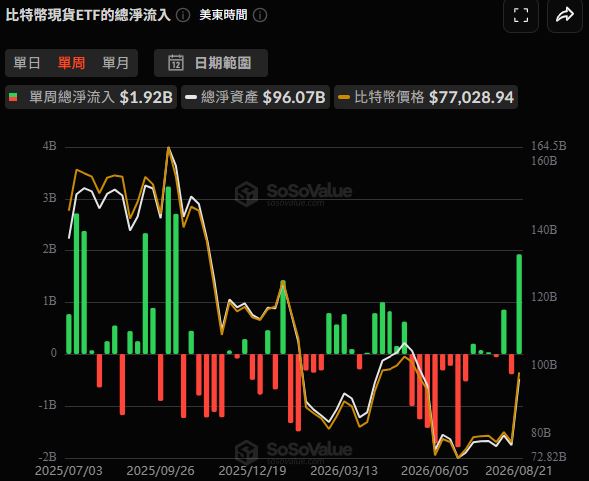The height and width of the screenshot is (481, 589).
Task: Click the 120B right axis label
Action: pyautogui.click(x=544, y=297)
